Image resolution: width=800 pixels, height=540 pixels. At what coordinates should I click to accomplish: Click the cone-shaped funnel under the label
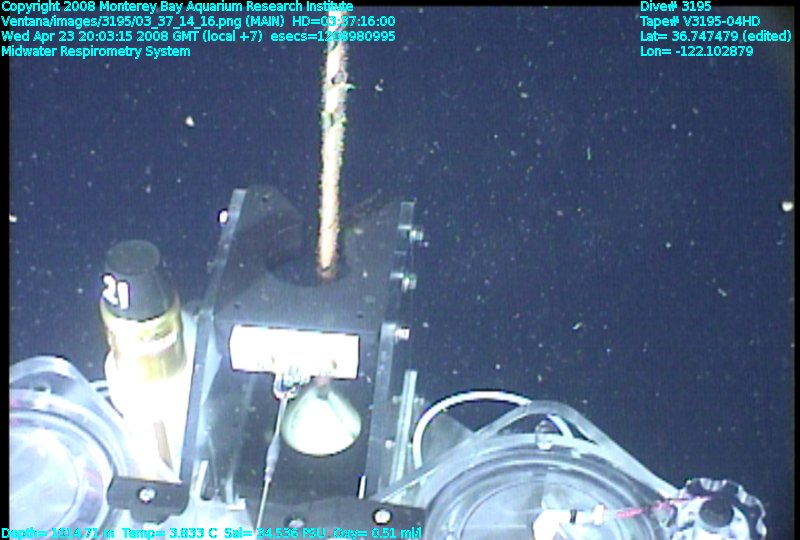coord(320,420)
